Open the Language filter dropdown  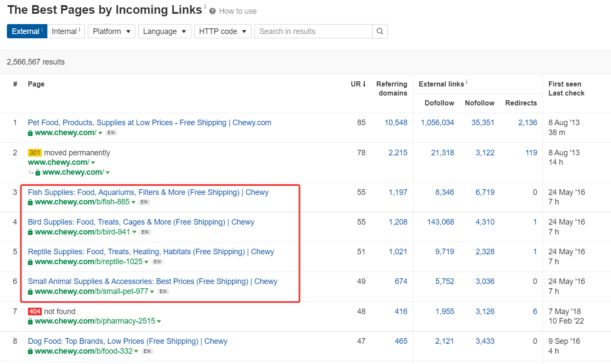164,31
